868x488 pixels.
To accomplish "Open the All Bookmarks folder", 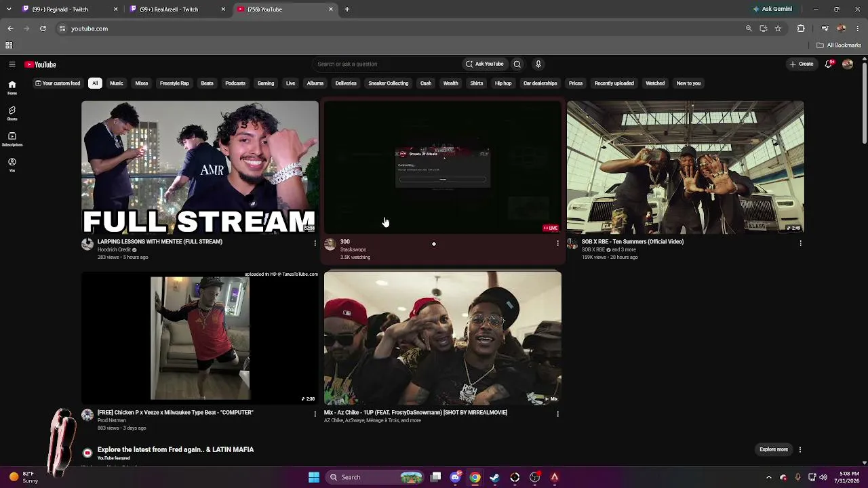I will point(839,45).
